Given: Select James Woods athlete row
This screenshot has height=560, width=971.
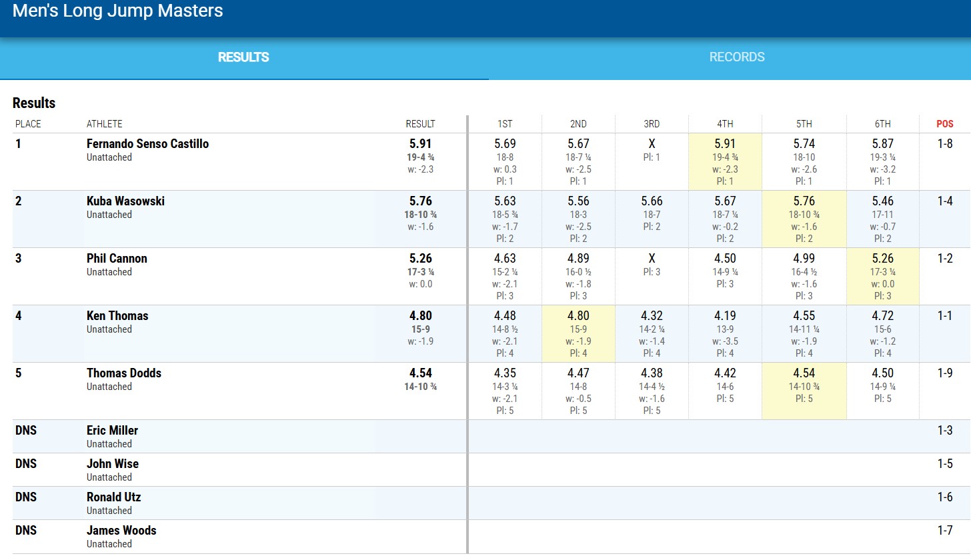Looking at the screenshot, I should (x=121, y=531).
